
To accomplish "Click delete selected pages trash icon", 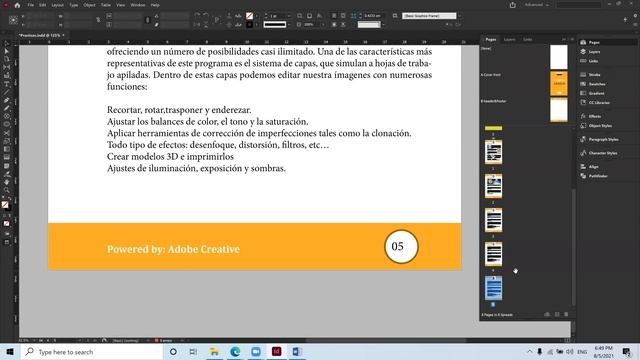I will tap(566, 314).
